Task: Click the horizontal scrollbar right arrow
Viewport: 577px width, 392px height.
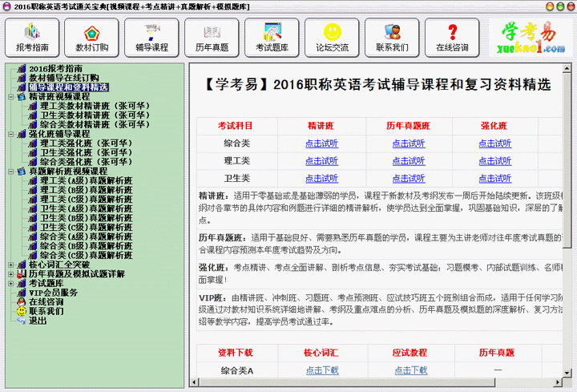Action: click(x=558, y=382)
